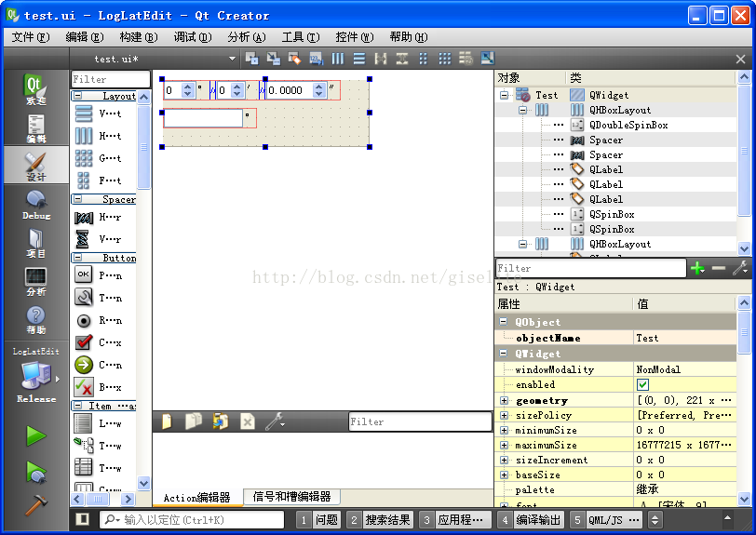Open the 文件(F) menu
This screenshot has height=535, width=756.
click(31, 37)
